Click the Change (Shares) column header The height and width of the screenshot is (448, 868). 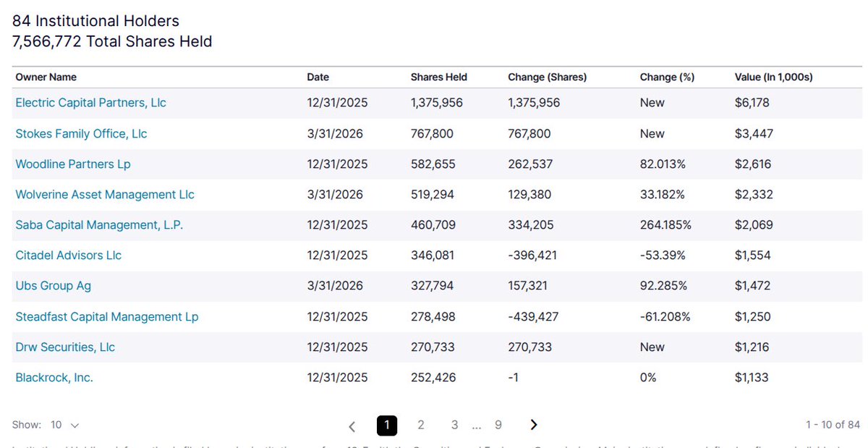coord(548,77)
